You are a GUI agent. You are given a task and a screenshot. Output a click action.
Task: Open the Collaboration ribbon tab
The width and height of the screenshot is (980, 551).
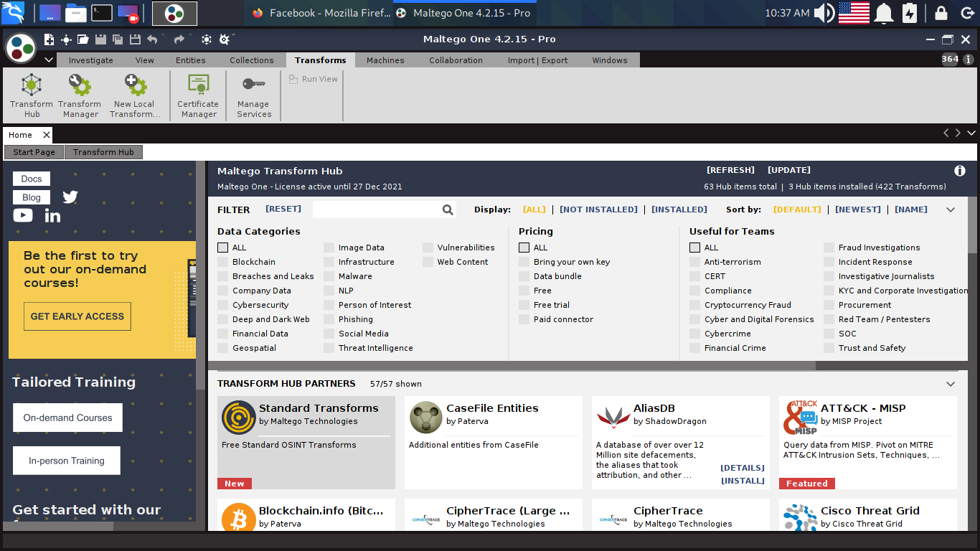pyautogui.click(x=456, y=60)
